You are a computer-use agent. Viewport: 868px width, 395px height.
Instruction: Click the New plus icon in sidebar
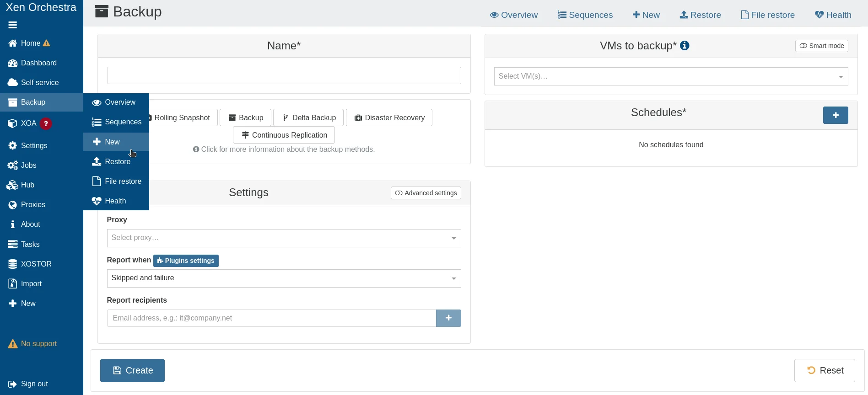(13, 304)
